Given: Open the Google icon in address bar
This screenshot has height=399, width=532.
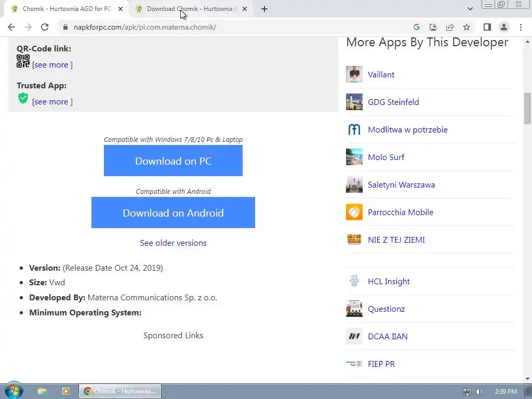Looking at the screenshot, I should click(417, 27).
